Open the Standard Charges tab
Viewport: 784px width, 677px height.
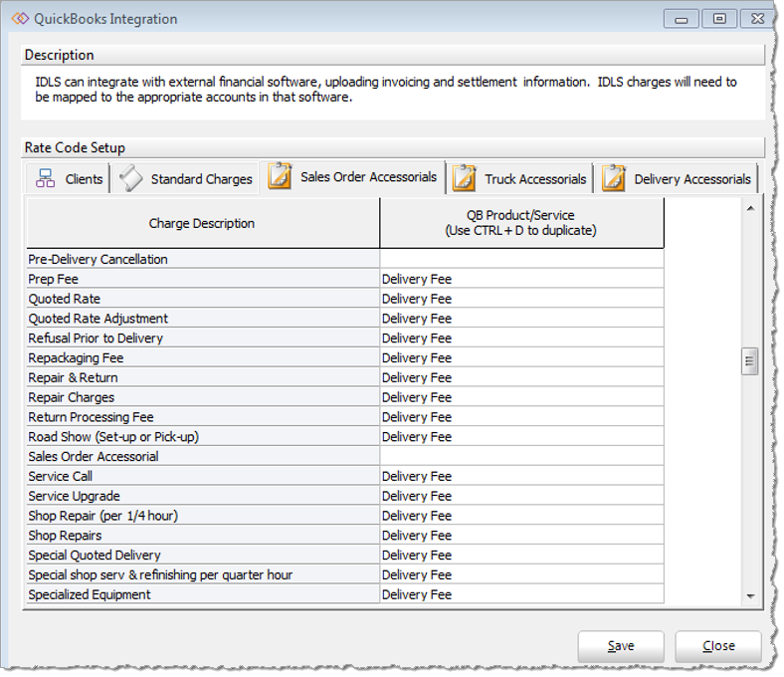184,178
